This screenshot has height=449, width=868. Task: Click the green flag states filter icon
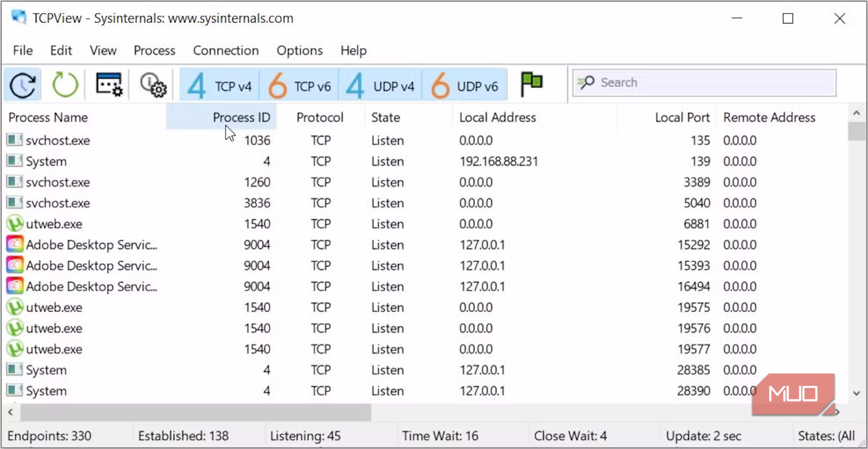(531, 84)
